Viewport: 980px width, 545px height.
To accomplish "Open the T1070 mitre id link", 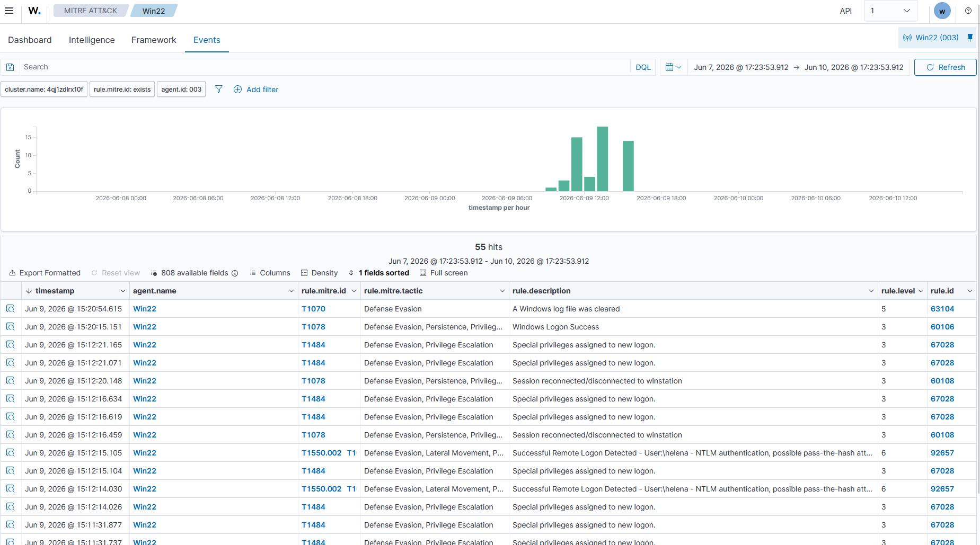I will pyautogui.click(x=313, y=309).
